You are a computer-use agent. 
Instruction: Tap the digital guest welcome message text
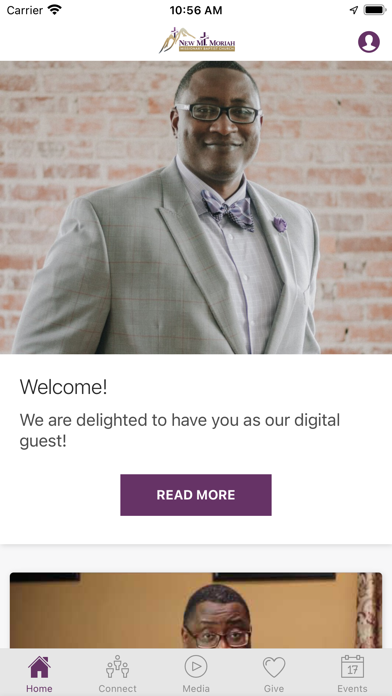click(x=179, y=431)
